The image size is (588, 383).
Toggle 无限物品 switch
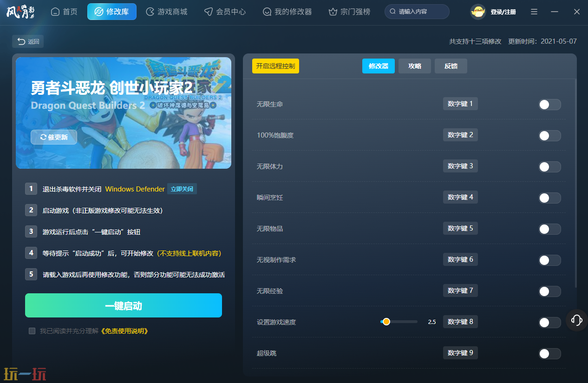coord(549,229)
